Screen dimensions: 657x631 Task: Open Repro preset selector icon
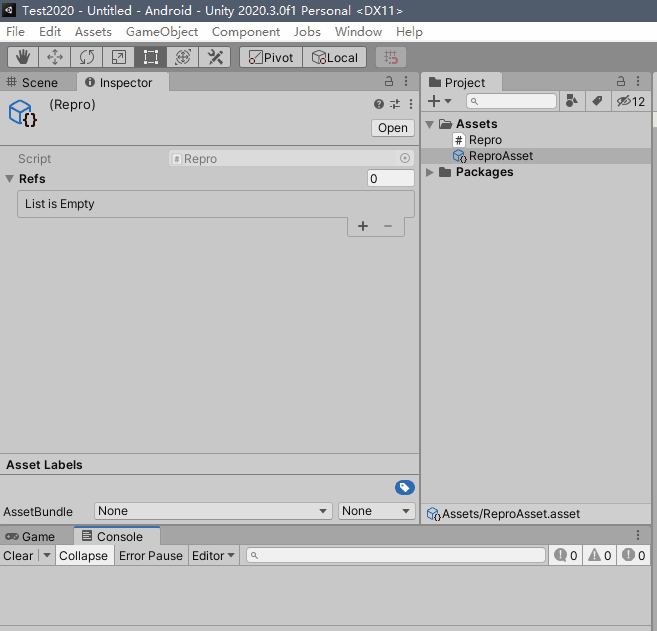tap(395, 104)
